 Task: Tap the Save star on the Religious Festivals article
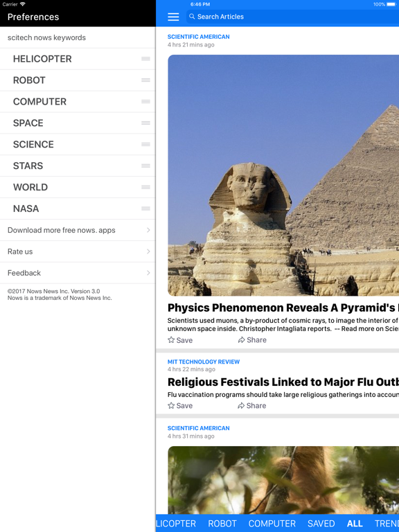pos(171,405)
